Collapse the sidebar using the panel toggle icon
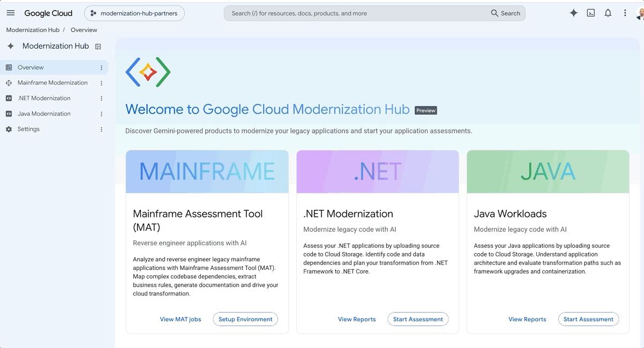The width and height of the screenshot is (644, 348). tap(98, 47)
